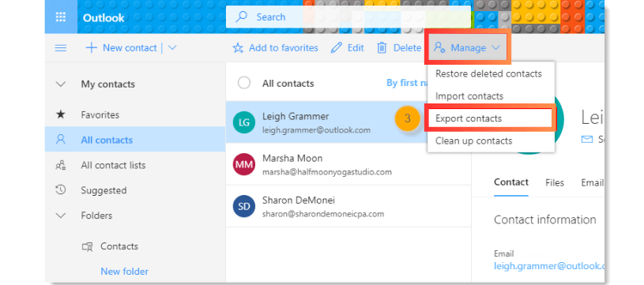Switch to the Contact tab
644x285 pixels.
coord(511,182)
